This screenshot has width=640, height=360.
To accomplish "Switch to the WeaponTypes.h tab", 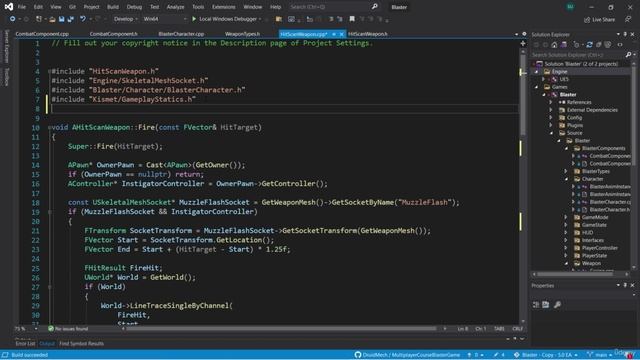I will tap(242, 34).
